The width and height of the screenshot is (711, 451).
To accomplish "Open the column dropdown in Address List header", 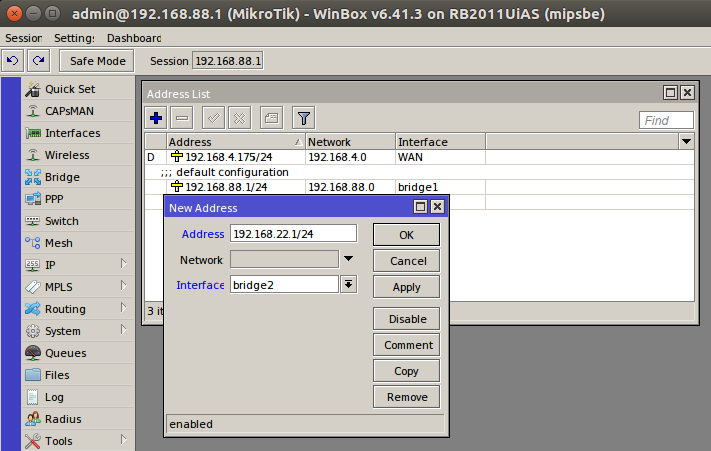I will 686,142.
